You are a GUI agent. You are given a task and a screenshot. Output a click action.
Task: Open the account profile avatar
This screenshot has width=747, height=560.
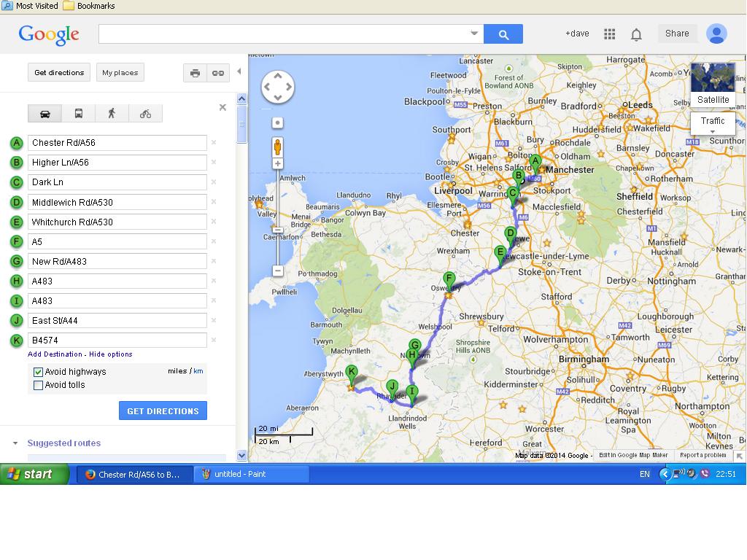(x=716, y=34)
